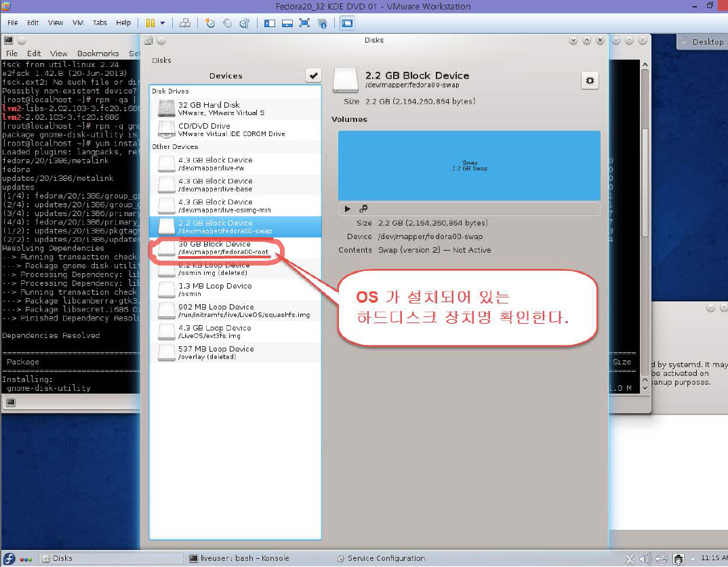The width and height of the screenshot is (728, 567).
Task: Click Disks window keep-above chevron button
Action: point(587,41)
